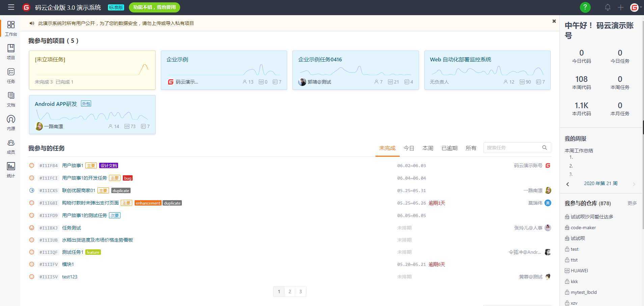Viewport: 644px width, 306px height.
Task: Dismiss the announcement banner
Action: (554, 21)
